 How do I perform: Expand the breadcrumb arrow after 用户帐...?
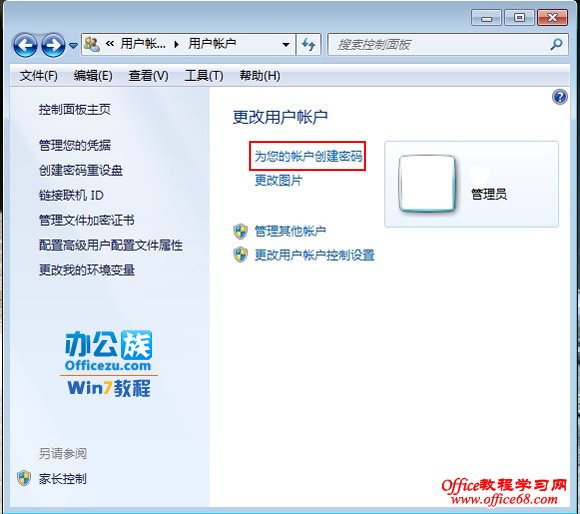(x=176, y=44)
